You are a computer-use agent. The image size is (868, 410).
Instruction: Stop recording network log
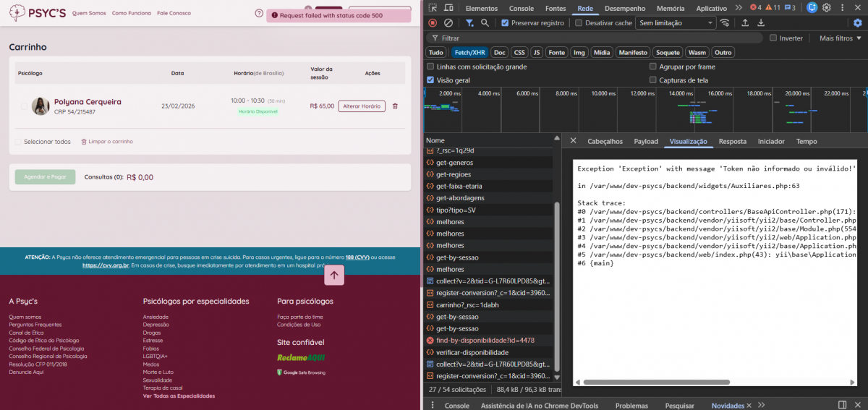[x=433, y=23]
